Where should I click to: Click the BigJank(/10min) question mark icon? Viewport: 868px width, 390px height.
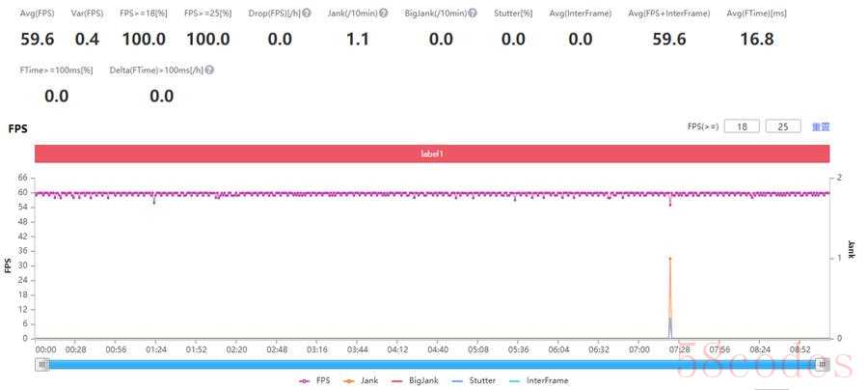(473, 14)
